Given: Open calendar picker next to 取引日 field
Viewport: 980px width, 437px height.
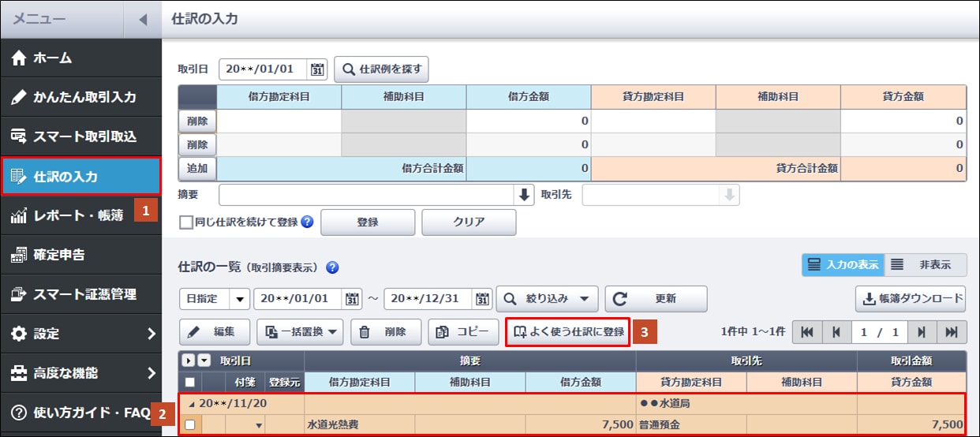Looking at the screenshot, I should 318,69.
